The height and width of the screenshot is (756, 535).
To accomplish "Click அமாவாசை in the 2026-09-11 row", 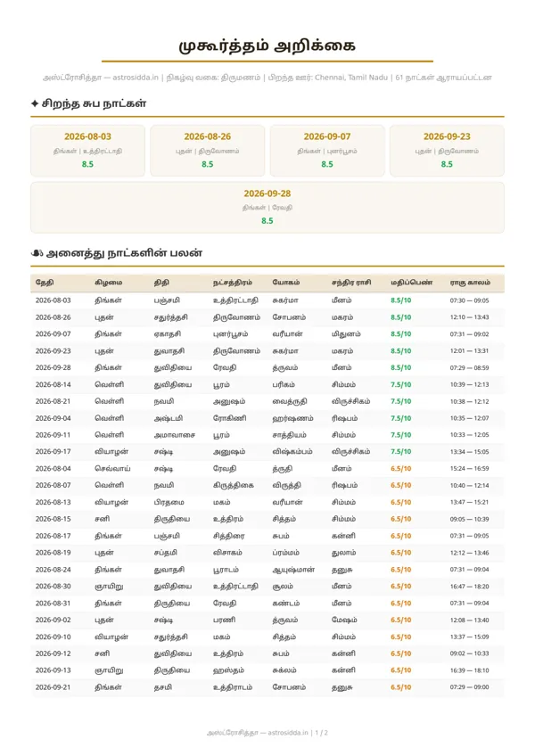I will click(174, 435).
